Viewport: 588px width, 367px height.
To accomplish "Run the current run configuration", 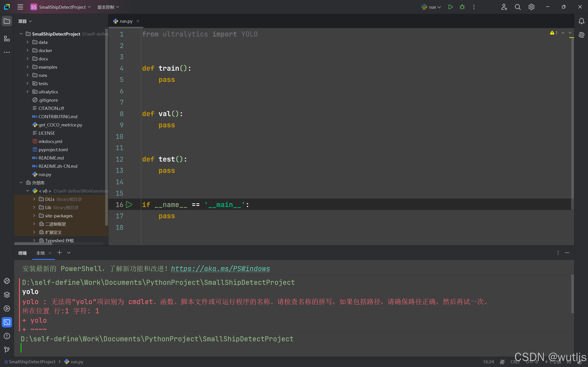I will [450, 7].
